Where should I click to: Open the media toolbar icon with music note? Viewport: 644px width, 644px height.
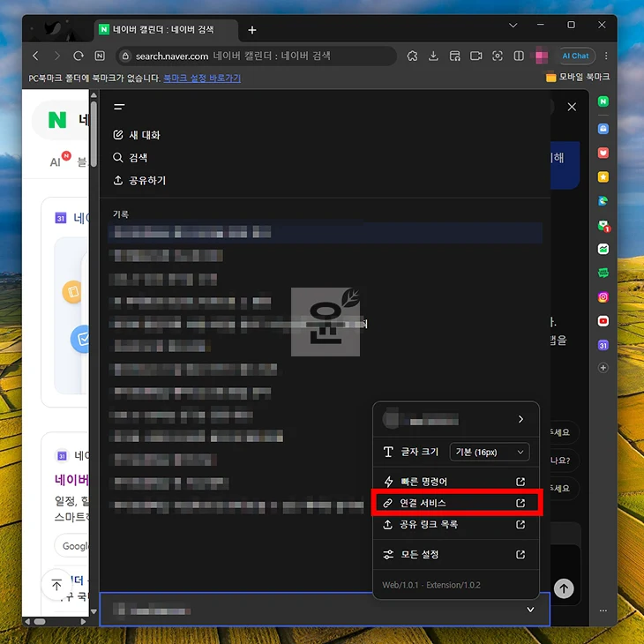click(454, 56)
